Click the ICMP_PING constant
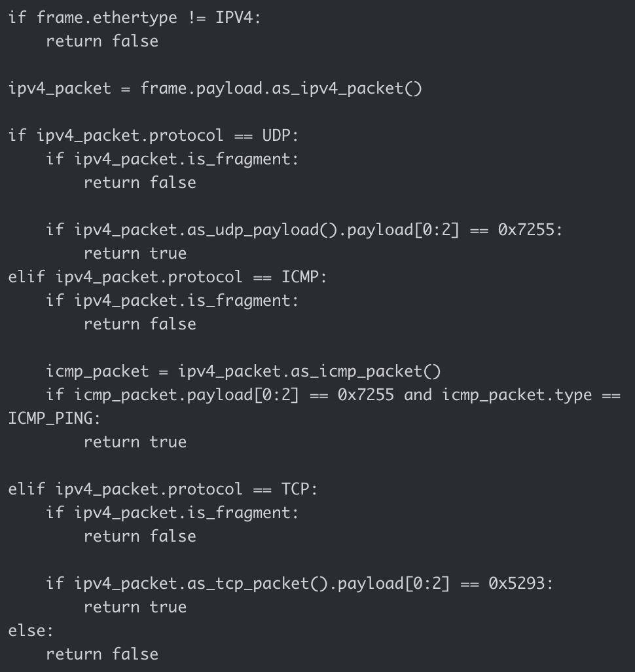This screenshot has width=635, height=672. tap(50, 419)
